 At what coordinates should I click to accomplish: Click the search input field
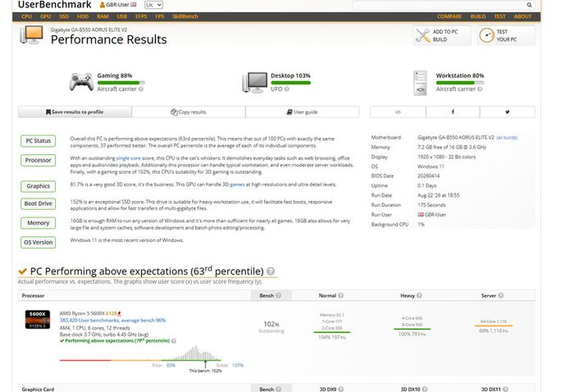[439, 5]
